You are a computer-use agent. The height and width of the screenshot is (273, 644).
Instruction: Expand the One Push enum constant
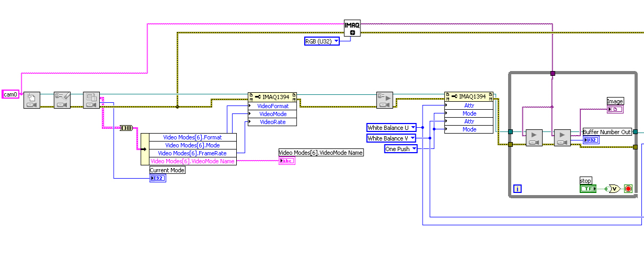[401, 149]
